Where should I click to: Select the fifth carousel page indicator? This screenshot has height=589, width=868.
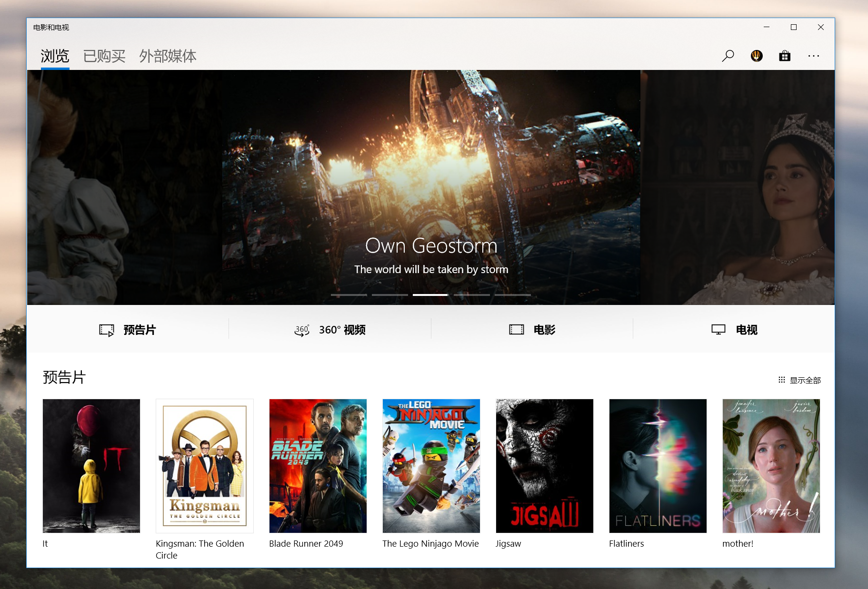click(x=513, y=295)
